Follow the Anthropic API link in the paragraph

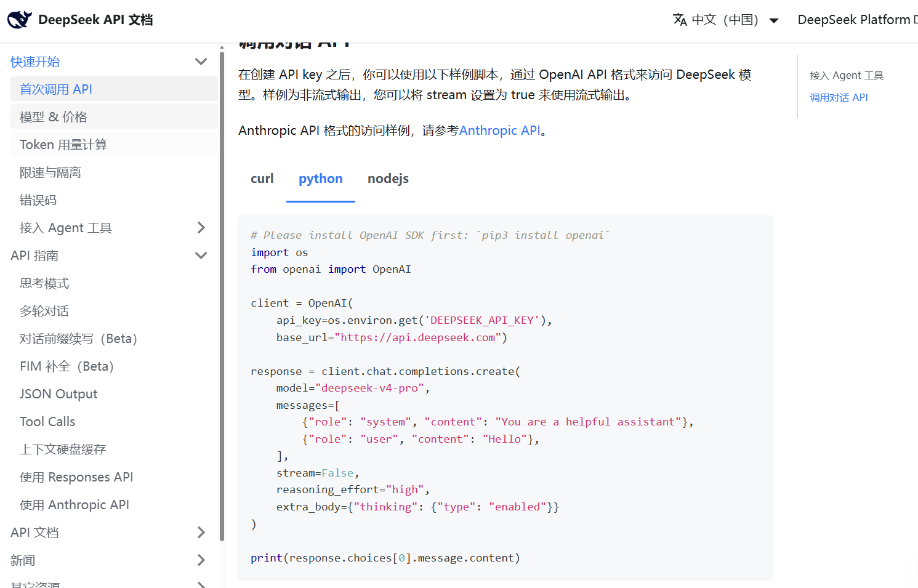[x=499, y=131]
